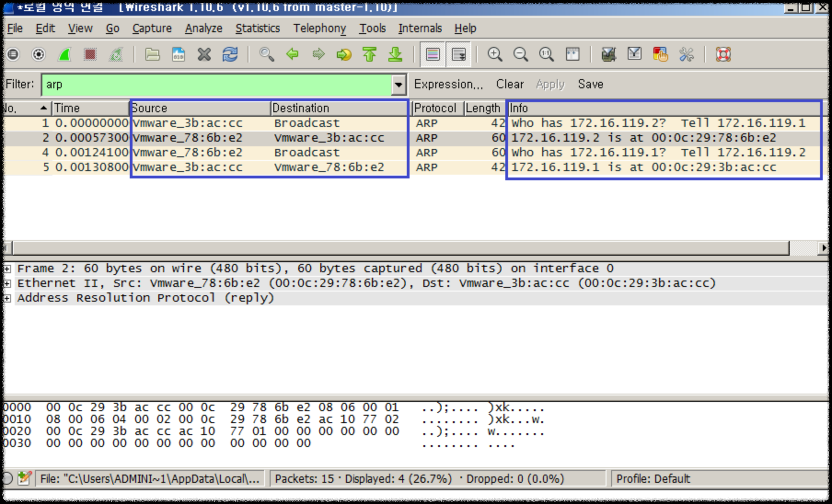Open the Edit menu

pos(45,29)
